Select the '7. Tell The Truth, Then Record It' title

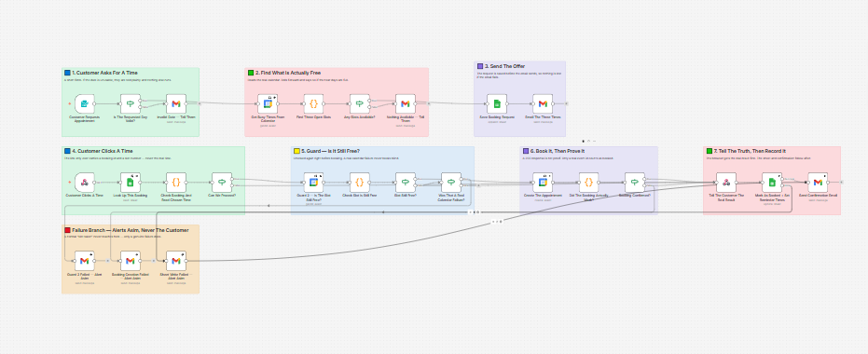coord(750,151)
